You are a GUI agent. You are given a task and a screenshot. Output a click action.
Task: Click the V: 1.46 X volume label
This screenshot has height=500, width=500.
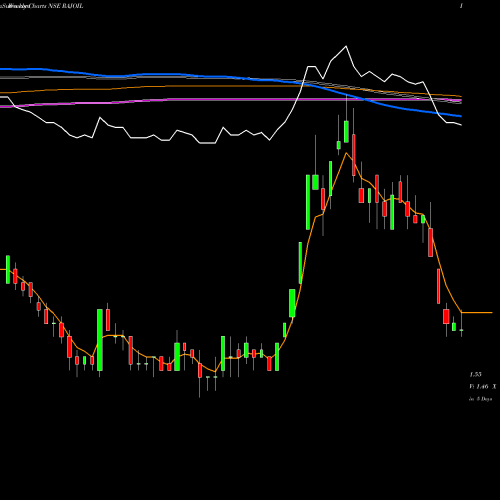pyautogui.click(x=483, y=387)
